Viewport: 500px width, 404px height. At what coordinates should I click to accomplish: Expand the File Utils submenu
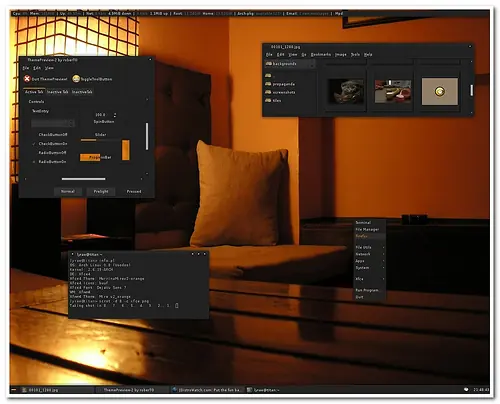point(369,247)
